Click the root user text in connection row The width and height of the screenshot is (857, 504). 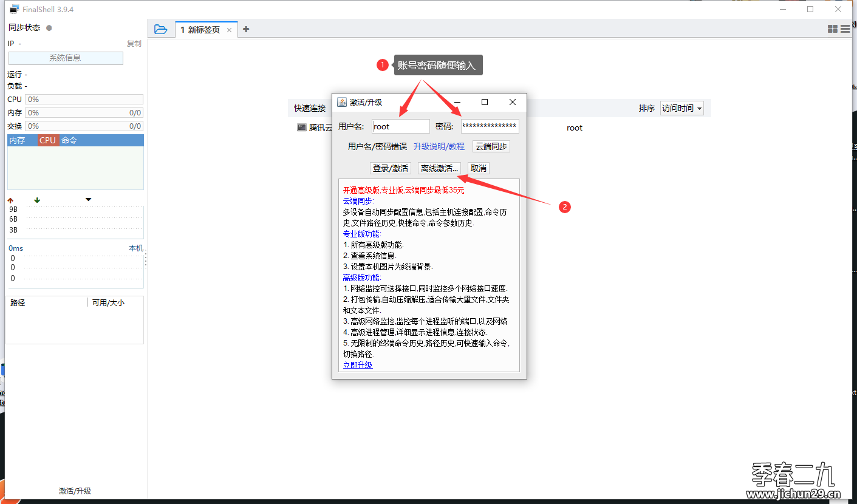tap(575, 128)
